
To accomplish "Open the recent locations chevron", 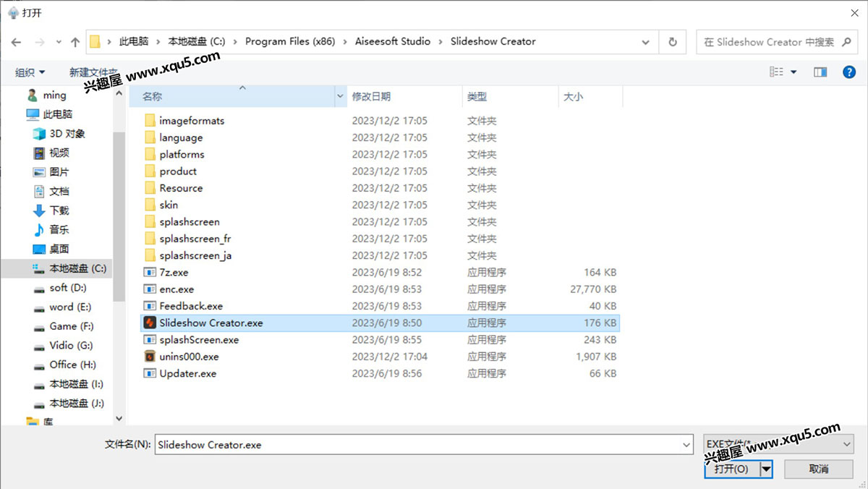I will point(59,43).
